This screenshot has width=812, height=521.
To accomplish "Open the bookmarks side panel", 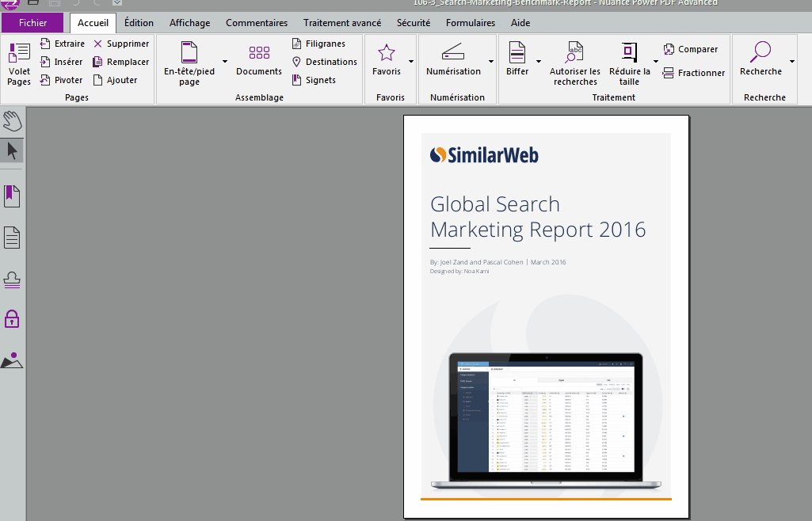I will (12, 195).
